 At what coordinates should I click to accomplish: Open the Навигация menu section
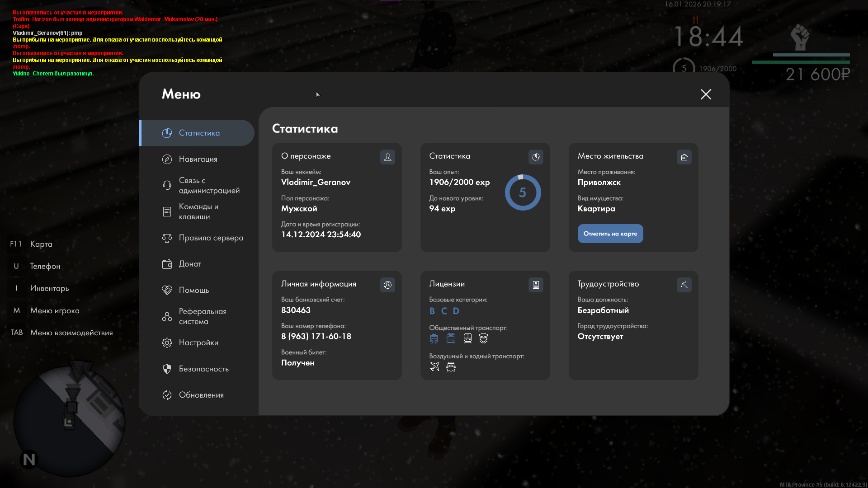(x=198, y=159)
